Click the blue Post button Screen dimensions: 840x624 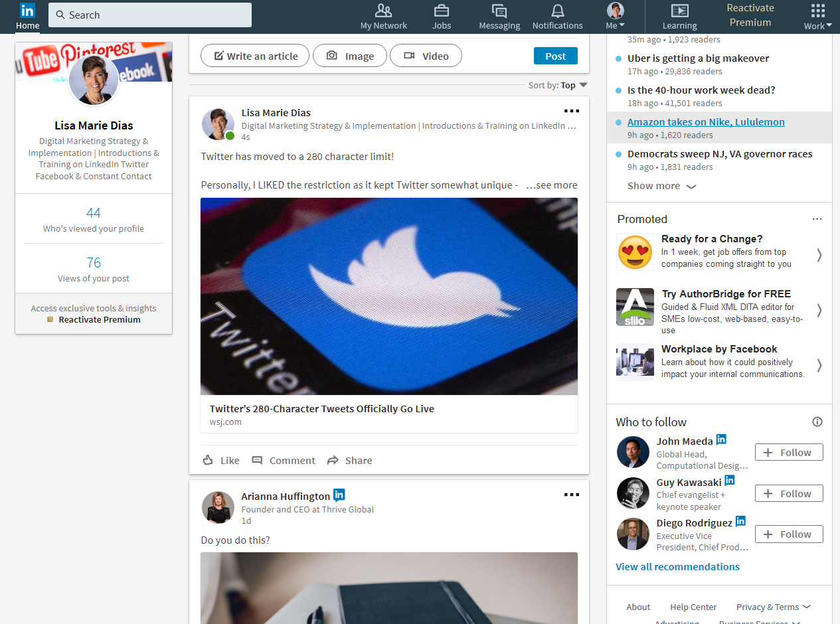(x=556, y=56)
